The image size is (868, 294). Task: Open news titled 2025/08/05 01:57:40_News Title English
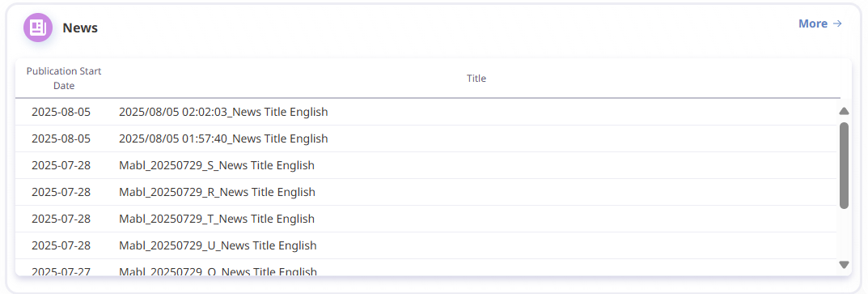(x=223, y=138)
